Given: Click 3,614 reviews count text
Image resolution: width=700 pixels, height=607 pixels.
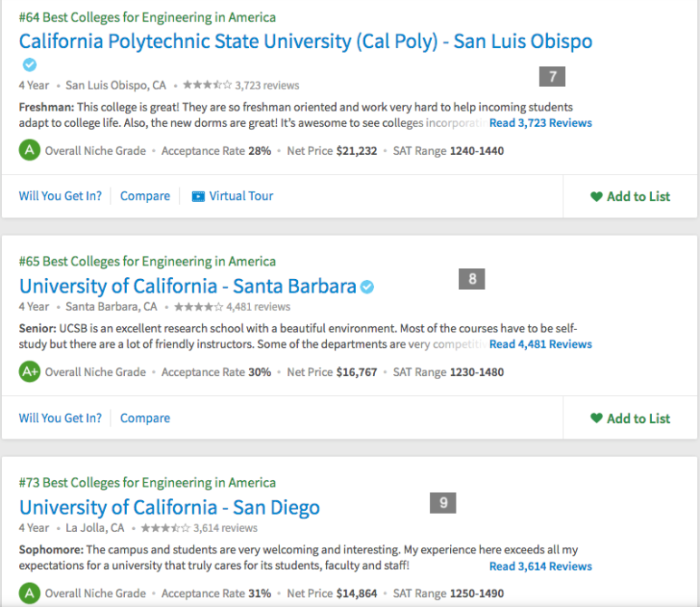Looking at the screenshot, I should pos(225,528).
